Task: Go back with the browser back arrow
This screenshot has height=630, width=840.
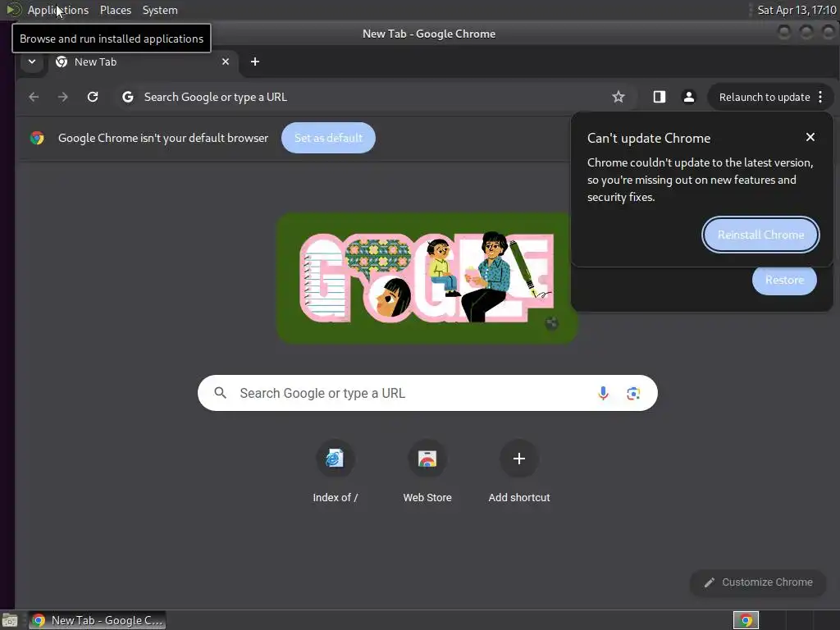Action: (x=34, y=97)
